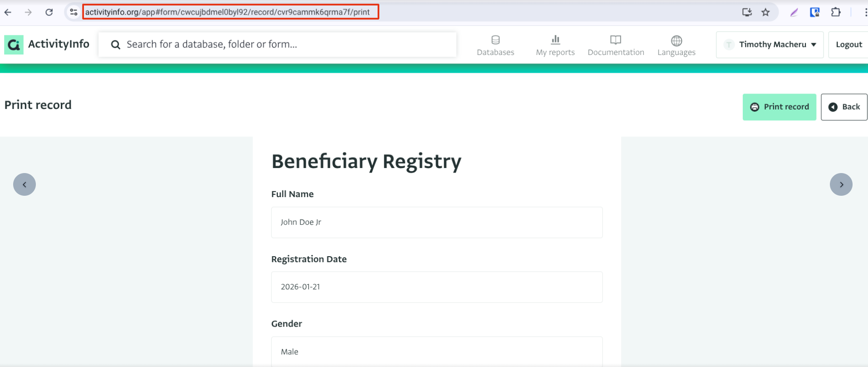The height and width of the screenshot is (367, 868).
Task: Click the Registration Date value 2026-01-21
Action: [436, 287]
